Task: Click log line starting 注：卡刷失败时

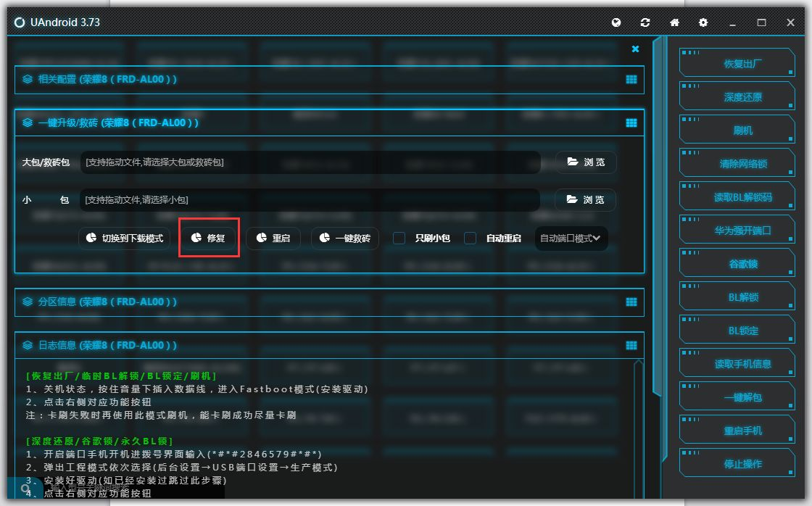Action: coord(160,415)
